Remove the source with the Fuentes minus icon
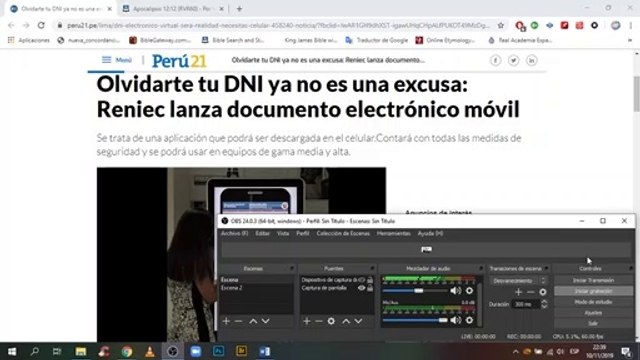Image resolution: width=640 pixels, height=360 pixels. pyautogui.click(x=319, y=321)
